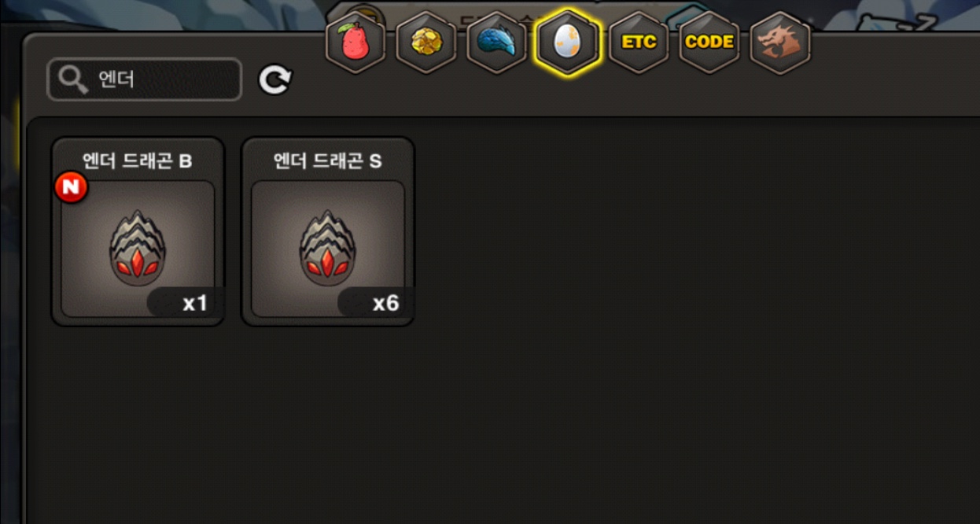Click the magnifying glass search icon

pos(73,79)
